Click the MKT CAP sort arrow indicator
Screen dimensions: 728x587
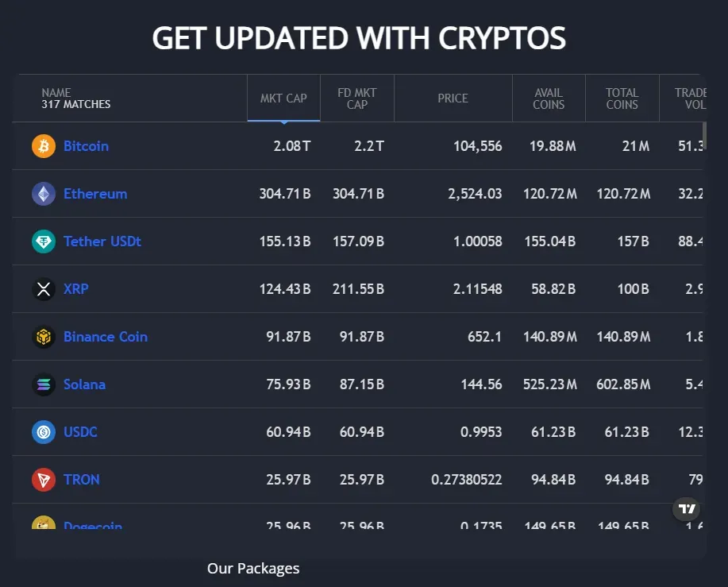pyautogui.click(x=283, y=122)
